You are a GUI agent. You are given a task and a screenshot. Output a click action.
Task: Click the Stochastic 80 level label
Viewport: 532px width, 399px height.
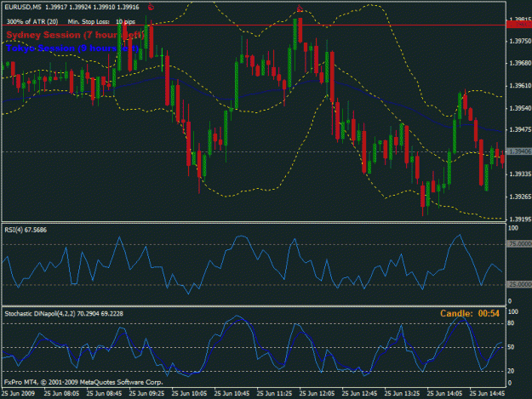click(511, 323)
